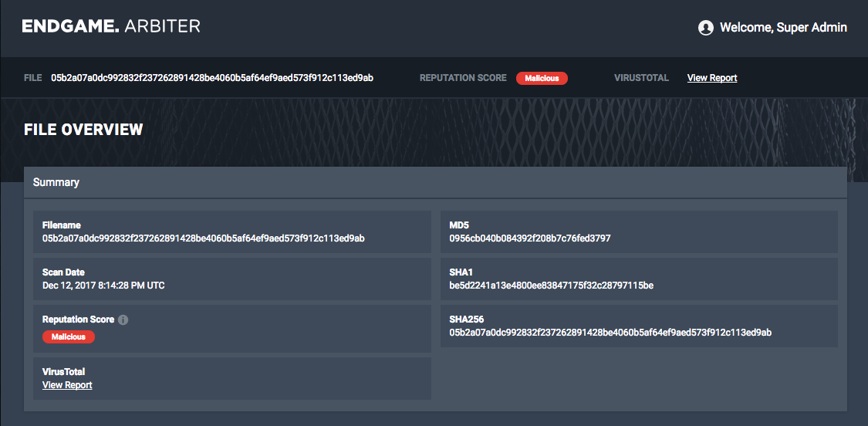Select the SHA256 hash value
The width and height of the screenshot is (868, 426).
pyautogui.click(x=610, y=333)
